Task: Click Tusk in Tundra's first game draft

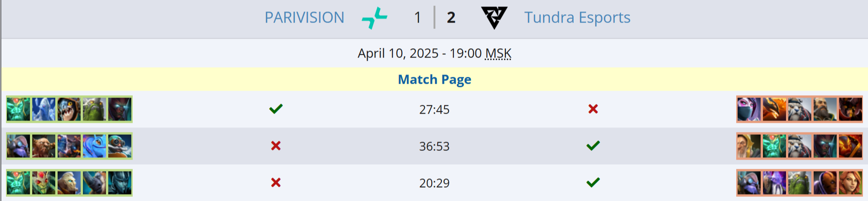Action: click(800, 109)
